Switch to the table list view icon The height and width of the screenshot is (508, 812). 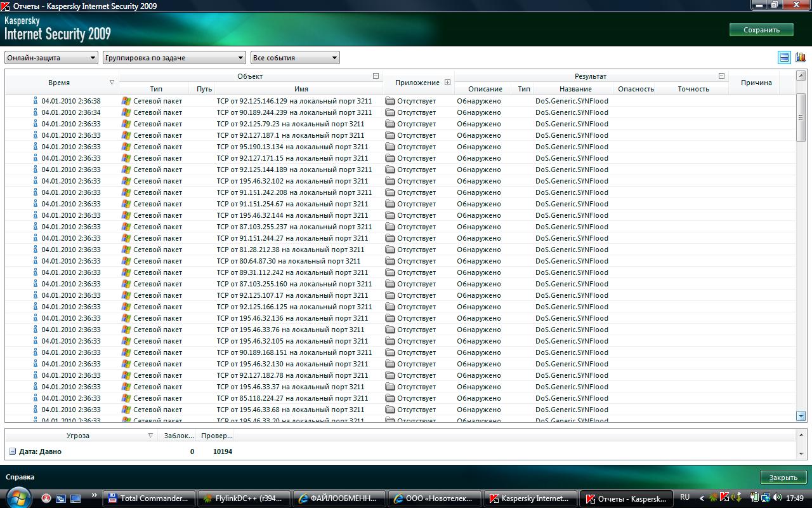[784, 58]
